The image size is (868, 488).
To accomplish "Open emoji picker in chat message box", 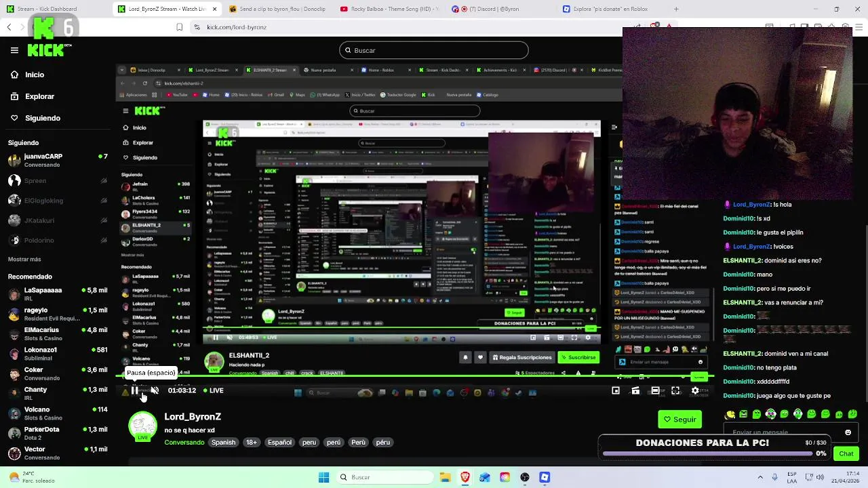I will (x=848, y=432).
